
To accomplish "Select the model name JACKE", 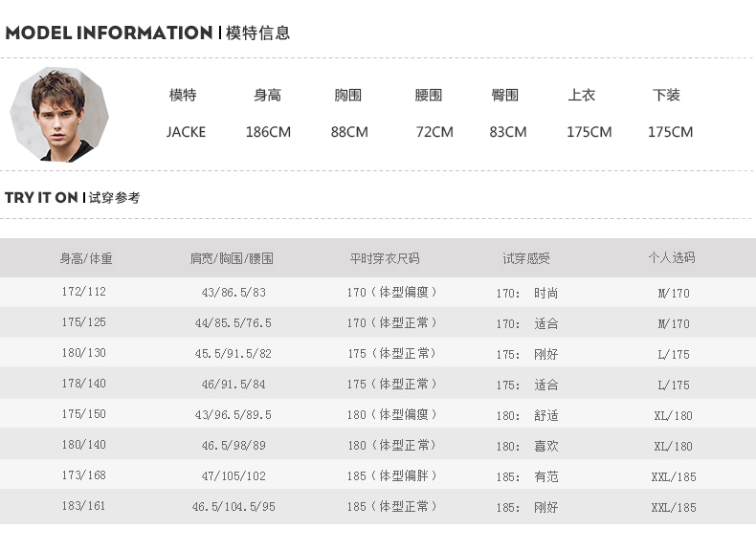I will [186, 132].
